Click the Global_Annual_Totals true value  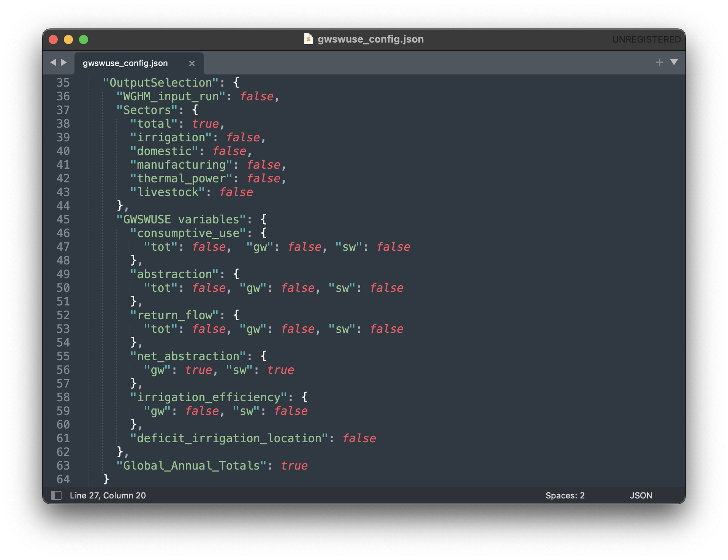click(294, 466)
